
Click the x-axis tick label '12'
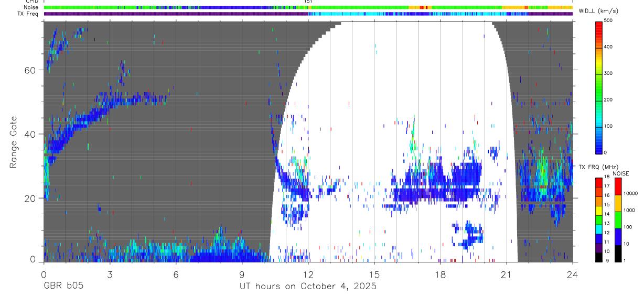(308, 274)
